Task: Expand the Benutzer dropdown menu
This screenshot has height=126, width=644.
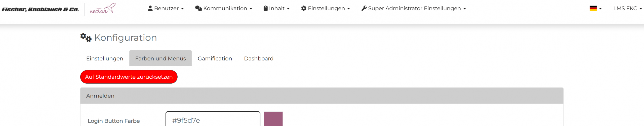Action: tap(166, 8)
